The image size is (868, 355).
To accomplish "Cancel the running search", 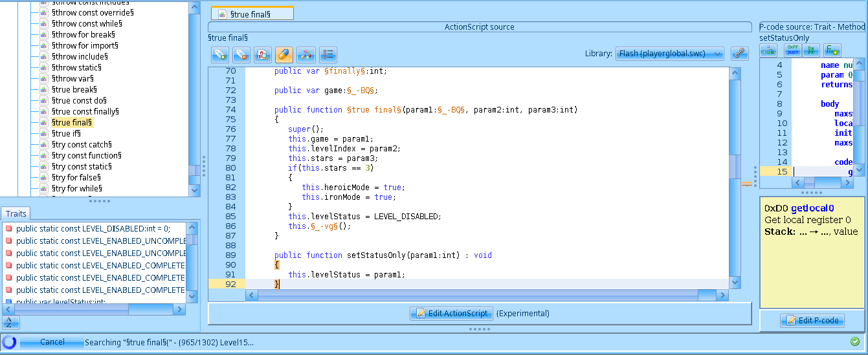I will 52,342.
